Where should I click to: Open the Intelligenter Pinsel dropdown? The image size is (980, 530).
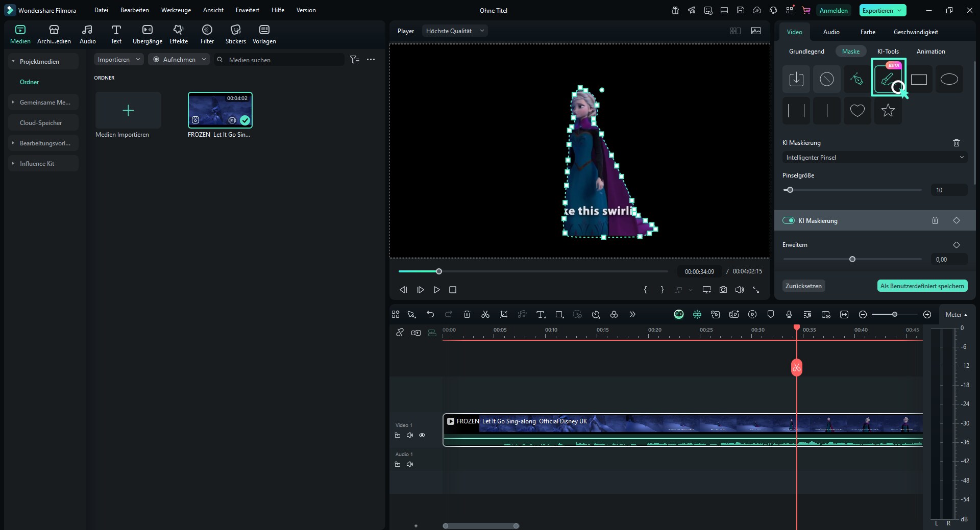875,158
